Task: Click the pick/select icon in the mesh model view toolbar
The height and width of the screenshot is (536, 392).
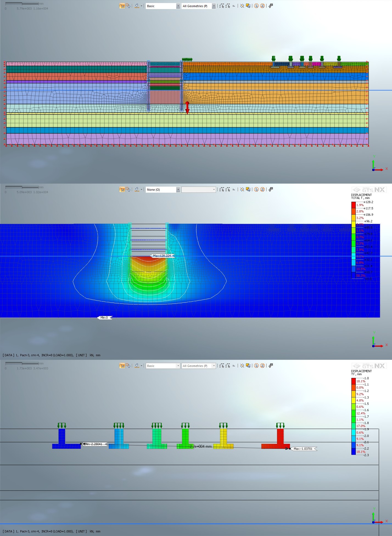Action: [x=122, y=6]
